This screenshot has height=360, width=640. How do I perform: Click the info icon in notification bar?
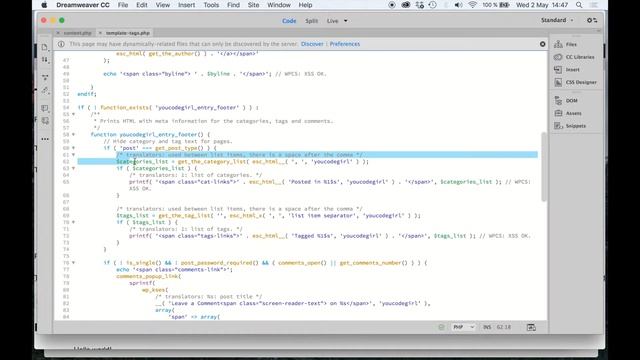(x=61, y=44)
